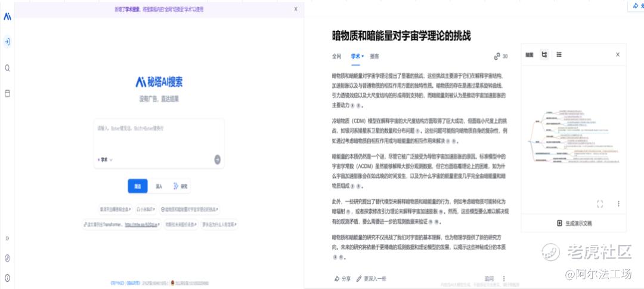Click the 暗物质和暗能量 suggestion chip
Viewport: 644px width, 289px height.
tap(190, 210)
